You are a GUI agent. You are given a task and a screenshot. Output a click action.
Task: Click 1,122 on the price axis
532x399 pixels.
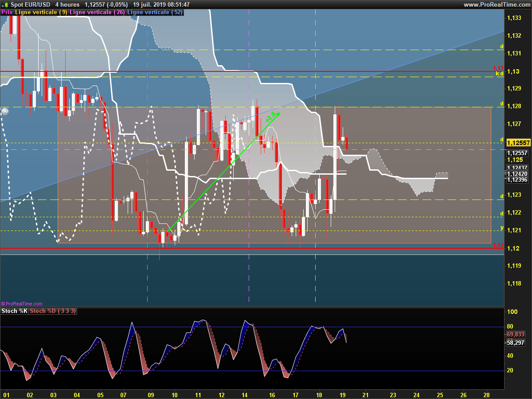(x=514, y=213)
